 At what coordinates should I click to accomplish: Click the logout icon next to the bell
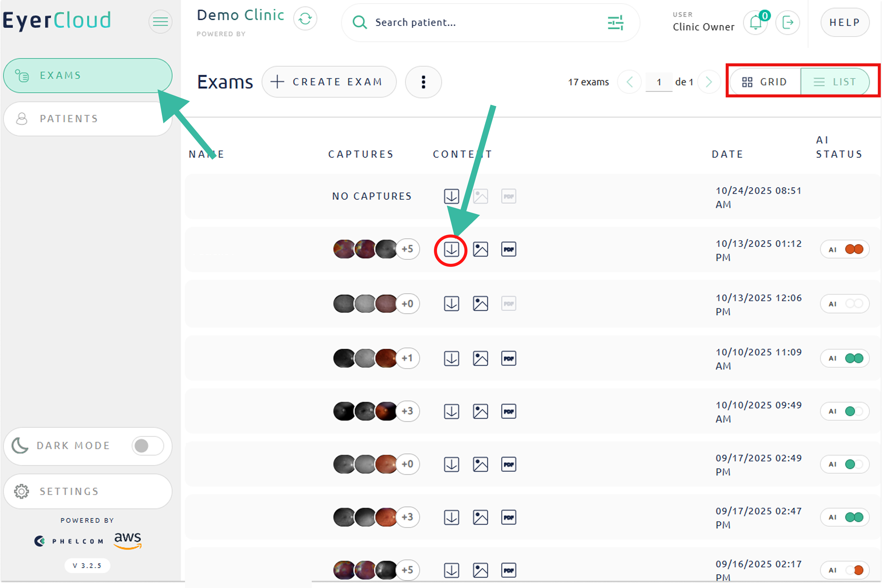coord(788,23)
